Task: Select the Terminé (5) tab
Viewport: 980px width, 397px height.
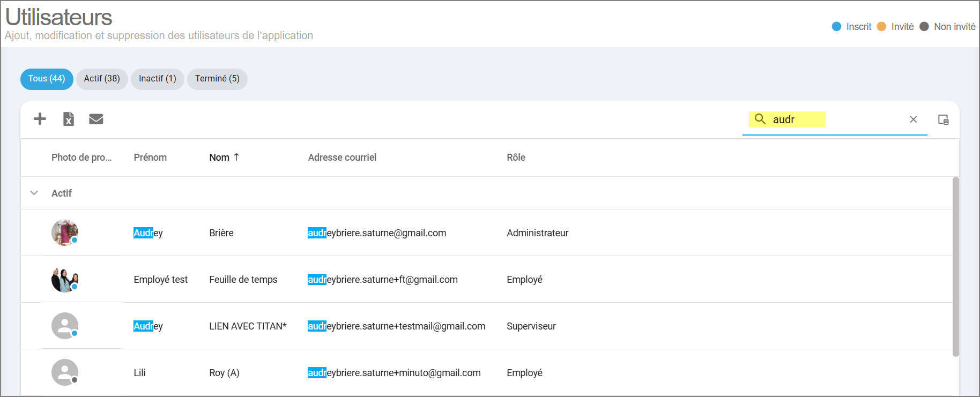Action: click(x=217, y=79)
